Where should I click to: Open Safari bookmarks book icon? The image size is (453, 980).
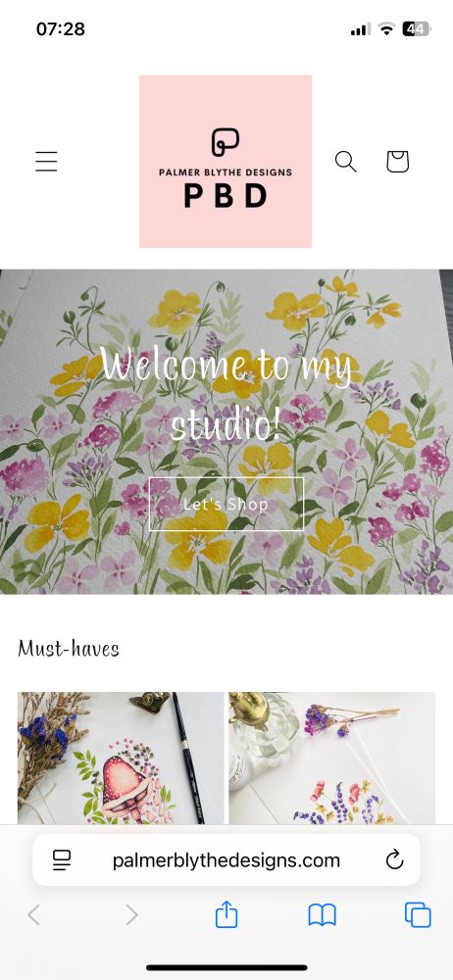coord(323,915)
